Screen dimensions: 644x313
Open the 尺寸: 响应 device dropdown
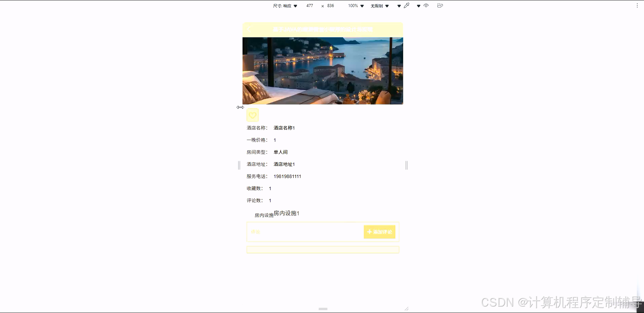pos(295,5)
